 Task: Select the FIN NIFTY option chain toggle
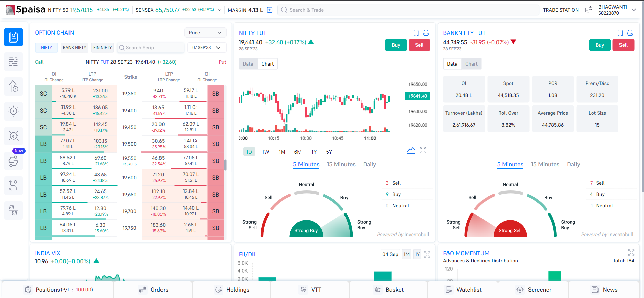pyautogui.click(x=102, y=48)
